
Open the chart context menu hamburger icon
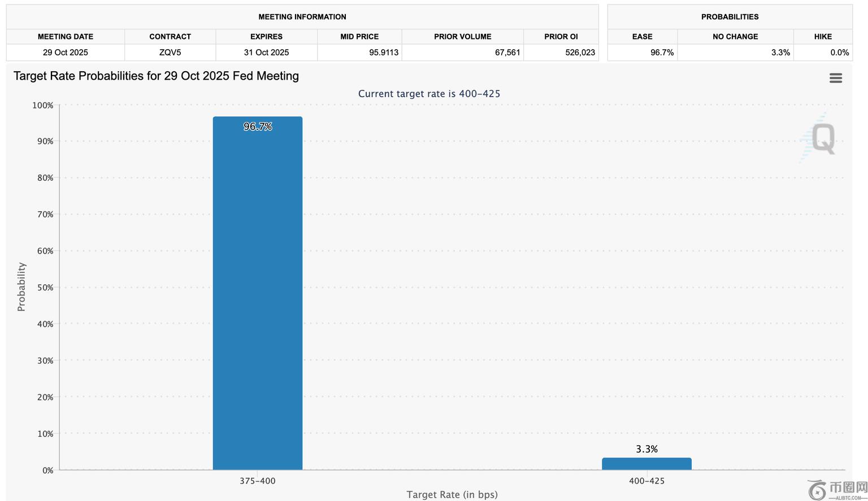pos(836,78)
